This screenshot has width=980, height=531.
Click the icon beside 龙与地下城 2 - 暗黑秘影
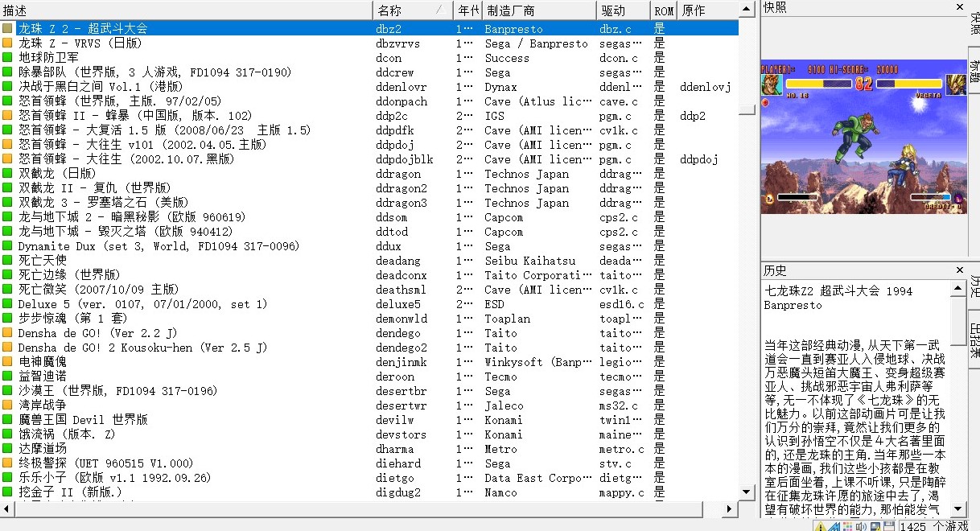8,217
